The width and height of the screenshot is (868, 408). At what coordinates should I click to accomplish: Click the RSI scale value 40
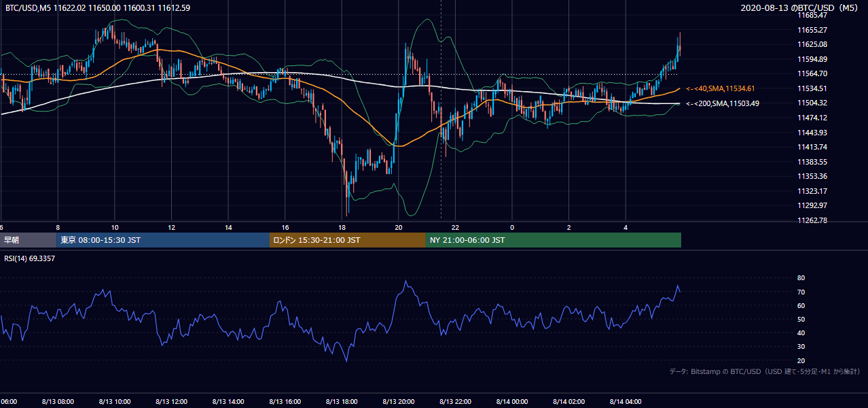point(801,333)
